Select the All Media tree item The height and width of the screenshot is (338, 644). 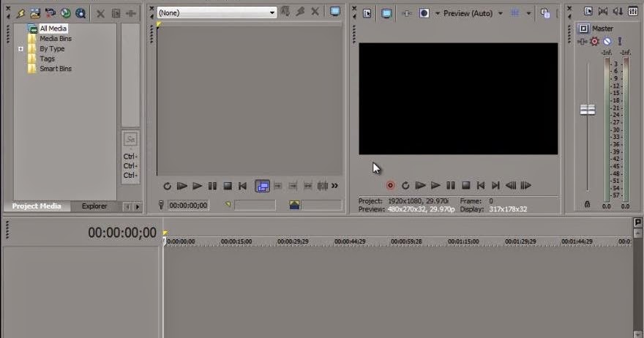click(x=53, y=29)
